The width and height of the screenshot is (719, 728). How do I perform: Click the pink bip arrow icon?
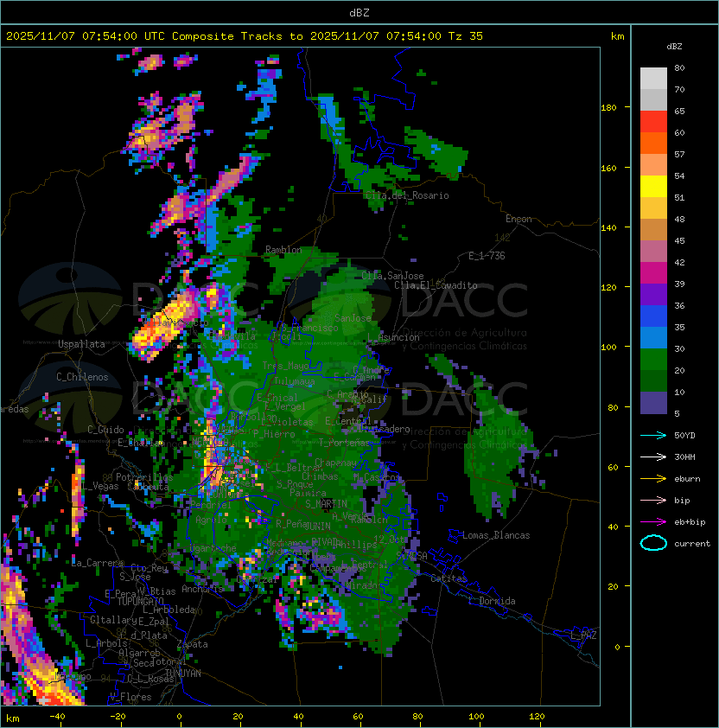(x=653, y=500)
